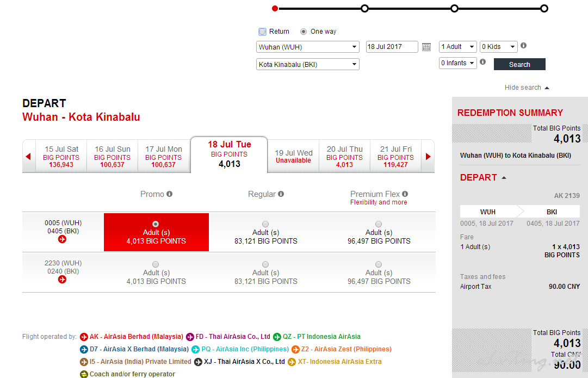Click the AK 2139 flight number

(567, 196)
